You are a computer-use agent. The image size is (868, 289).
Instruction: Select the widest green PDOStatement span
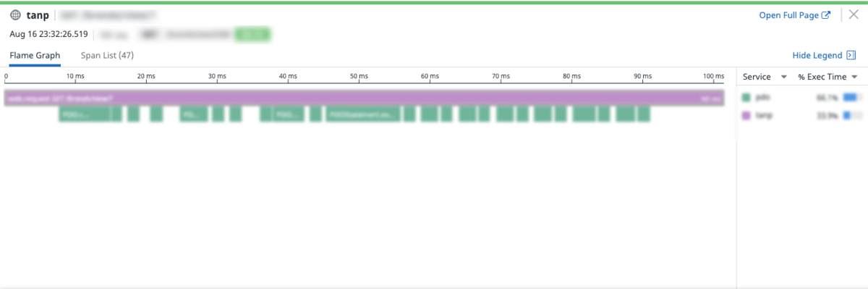click(363, 114)
